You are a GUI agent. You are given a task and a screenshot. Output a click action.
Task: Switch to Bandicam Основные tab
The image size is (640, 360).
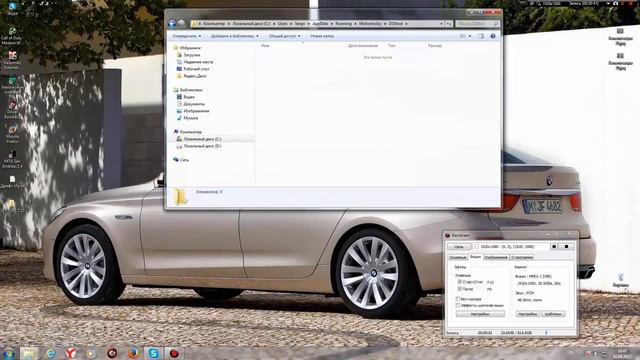458,257
